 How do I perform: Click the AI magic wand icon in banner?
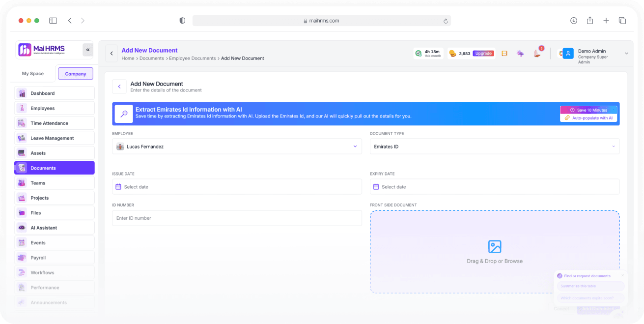(x=124, y=114)
